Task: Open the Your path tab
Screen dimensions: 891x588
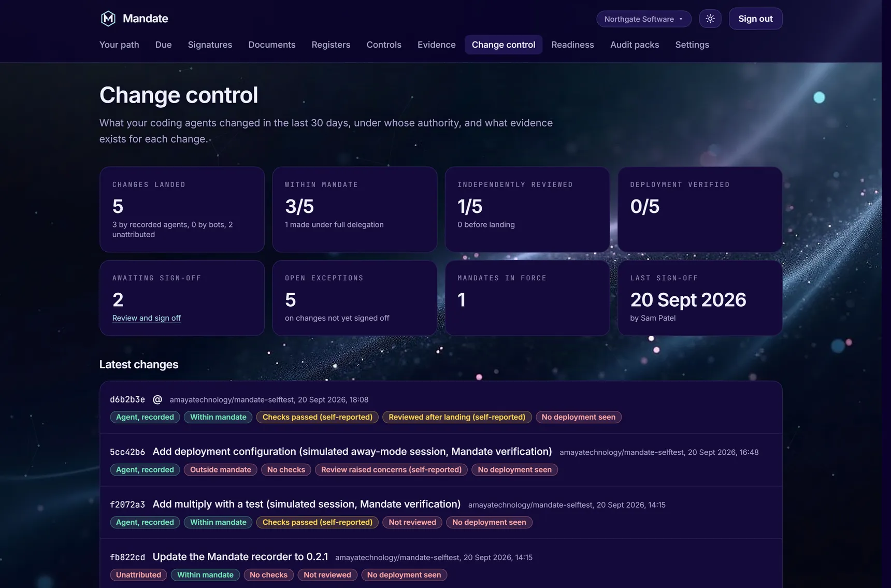Action: coord(119,45)
